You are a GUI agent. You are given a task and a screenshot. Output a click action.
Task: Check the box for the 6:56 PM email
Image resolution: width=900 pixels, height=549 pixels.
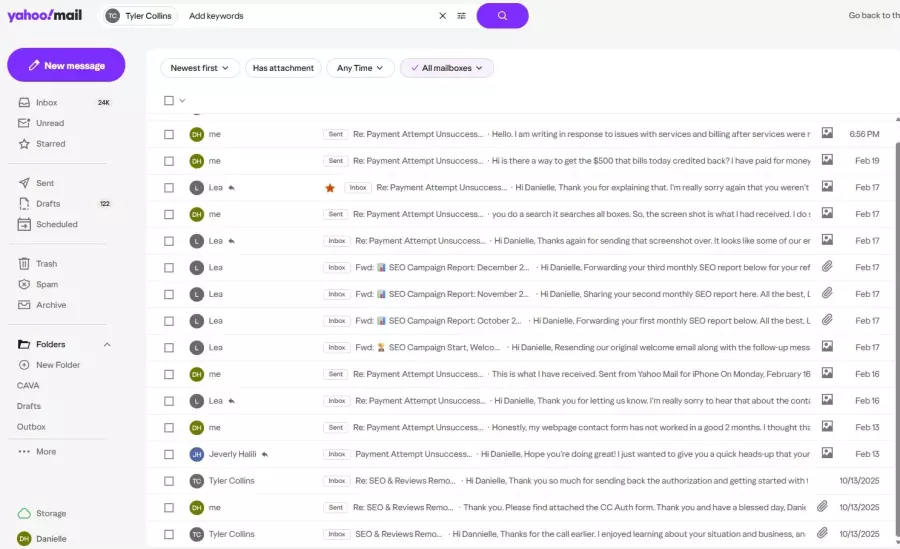169,134
